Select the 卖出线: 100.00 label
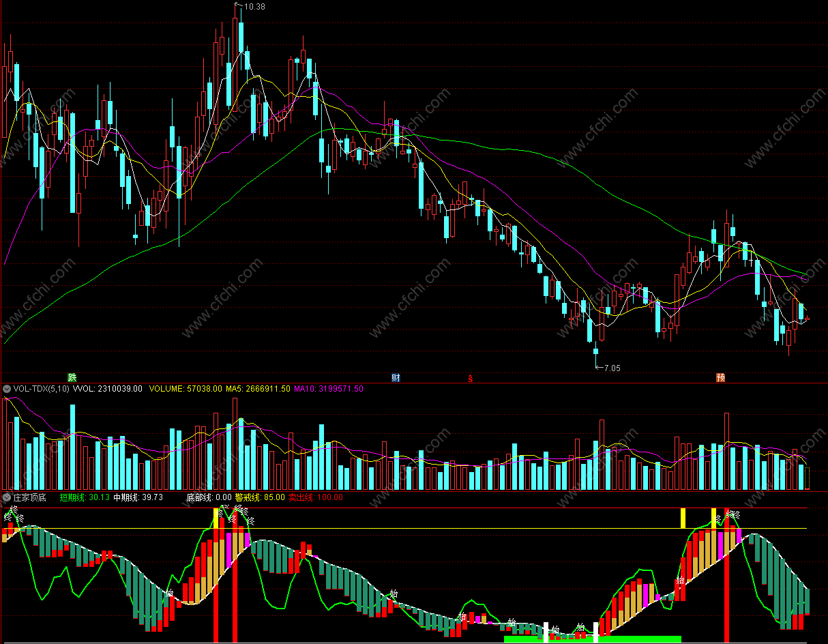This screenshot has height=644, width=828. click(315, 497)
